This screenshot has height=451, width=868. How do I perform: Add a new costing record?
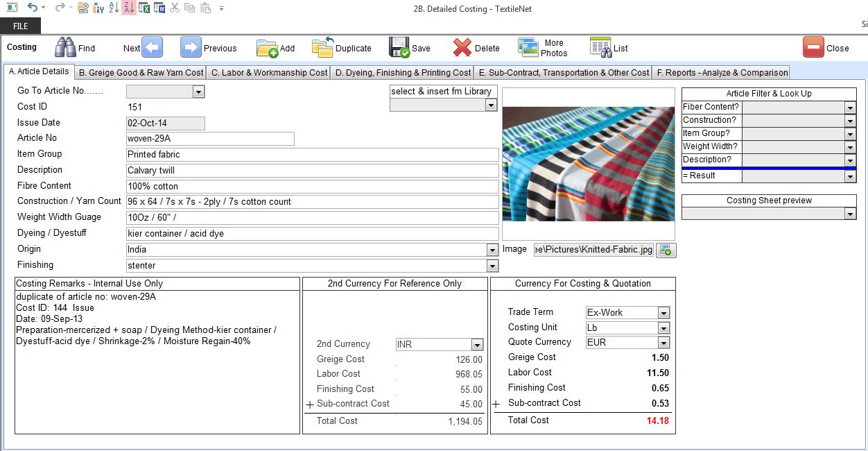click(267, 48)
